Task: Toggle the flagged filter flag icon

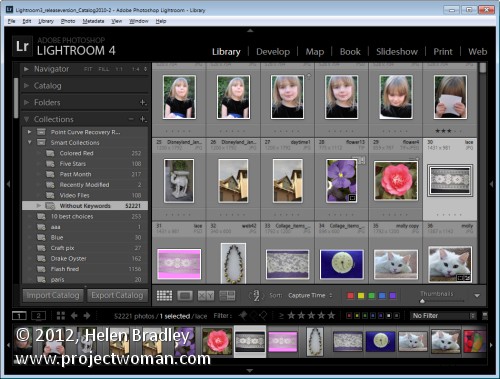Action: (x=244, y=315)
